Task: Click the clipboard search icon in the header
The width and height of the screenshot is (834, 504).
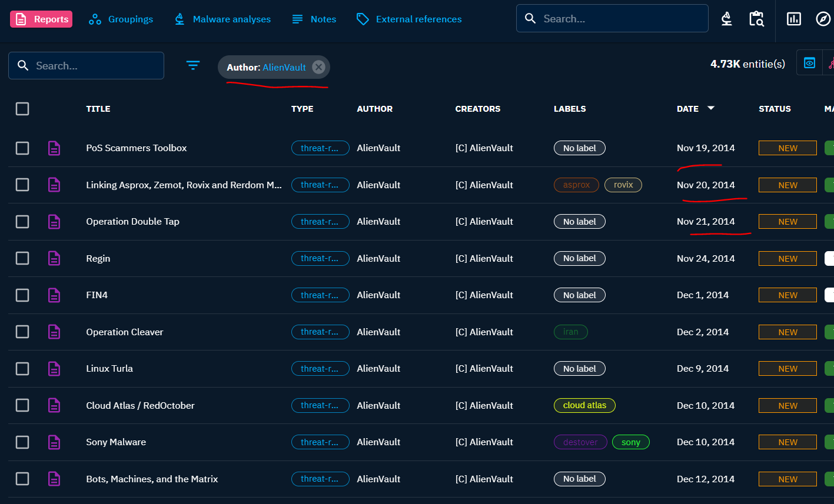Action: (756, 18)
